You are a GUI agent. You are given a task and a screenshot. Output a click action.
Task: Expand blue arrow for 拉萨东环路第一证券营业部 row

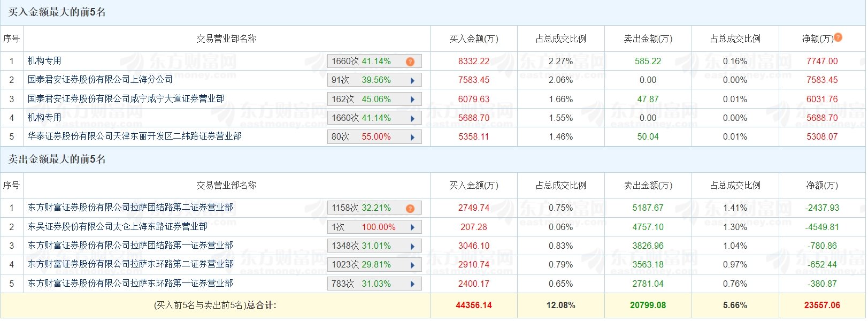click(x=412, y=284)
